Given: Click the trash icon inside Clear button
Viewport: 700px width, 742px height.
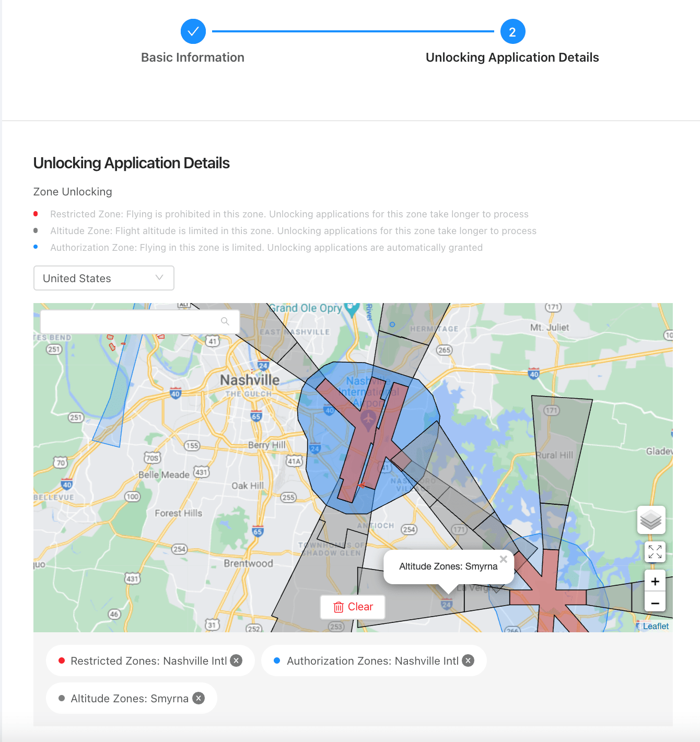Looking at the screenshot, I should [x=339, y=607].
